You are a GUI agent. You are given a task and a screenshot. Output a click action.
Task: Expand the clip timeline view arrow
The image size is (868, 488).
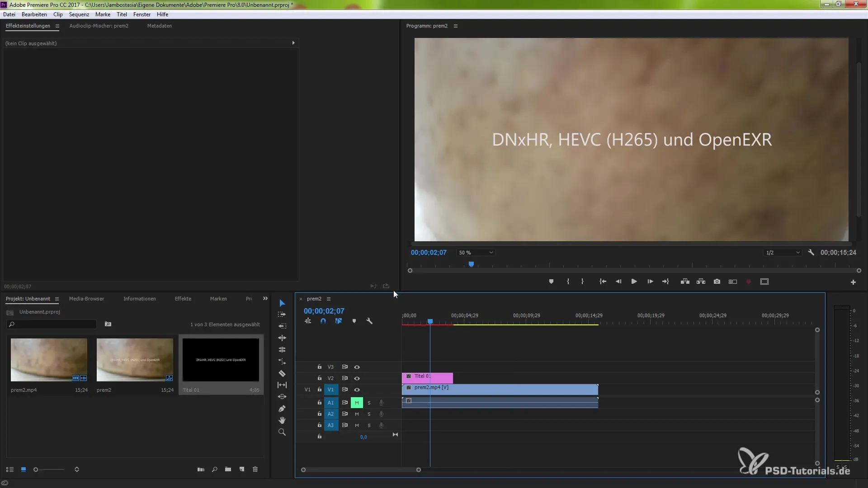[x=293, y=43]
